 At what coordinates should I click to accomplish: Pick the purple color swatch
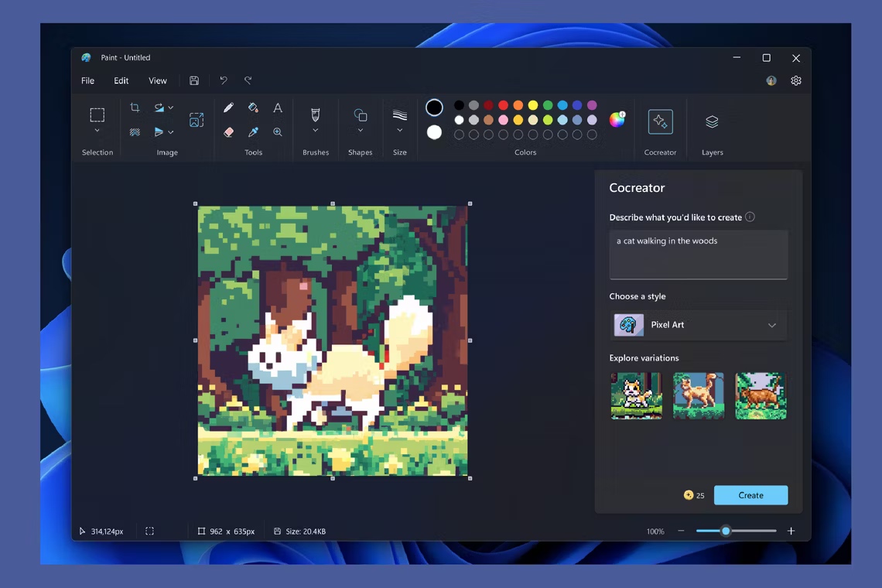pyautogui.click(x=592, y=105)
